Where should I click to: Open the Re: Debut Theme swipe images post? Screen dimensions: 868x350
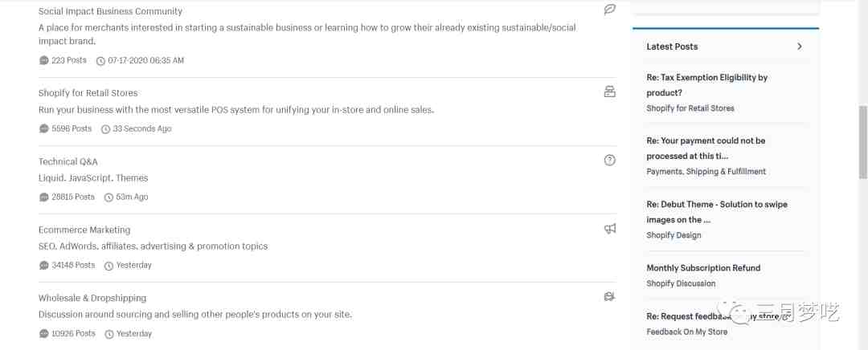[x=716, y=212]
